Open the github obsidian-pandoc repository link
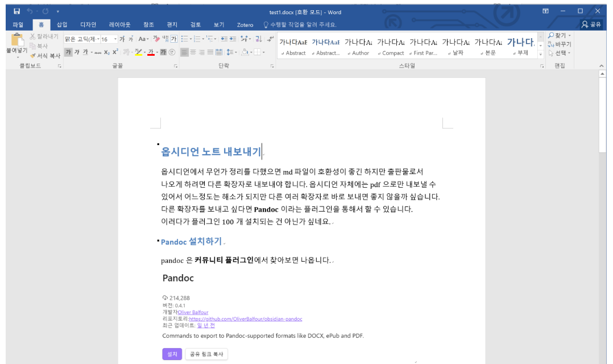This screenshot has width=613, height=364. (246, 319)
